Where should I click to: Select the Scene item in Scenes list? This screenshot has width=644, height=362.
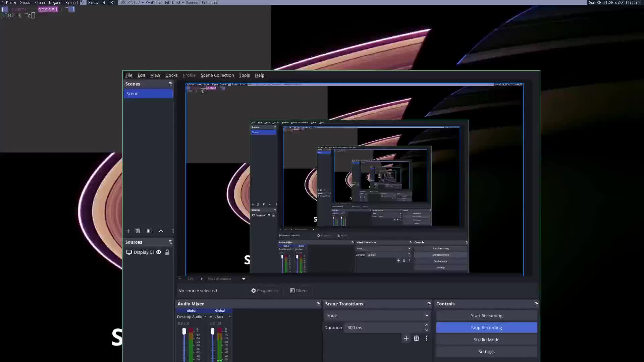point(148,94)
